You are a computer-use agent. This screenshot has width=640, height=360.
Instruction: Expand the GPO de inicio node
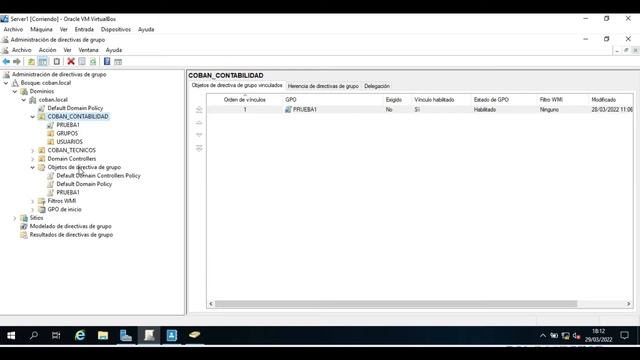pyautogui.click(x=33, y=210)
